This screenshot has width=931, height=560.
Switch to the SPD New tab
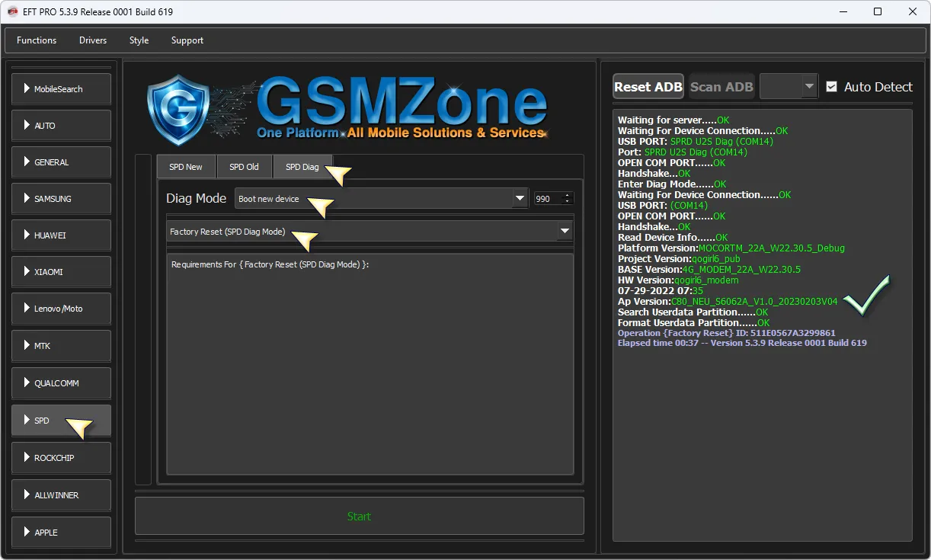[x=186, y=167]
